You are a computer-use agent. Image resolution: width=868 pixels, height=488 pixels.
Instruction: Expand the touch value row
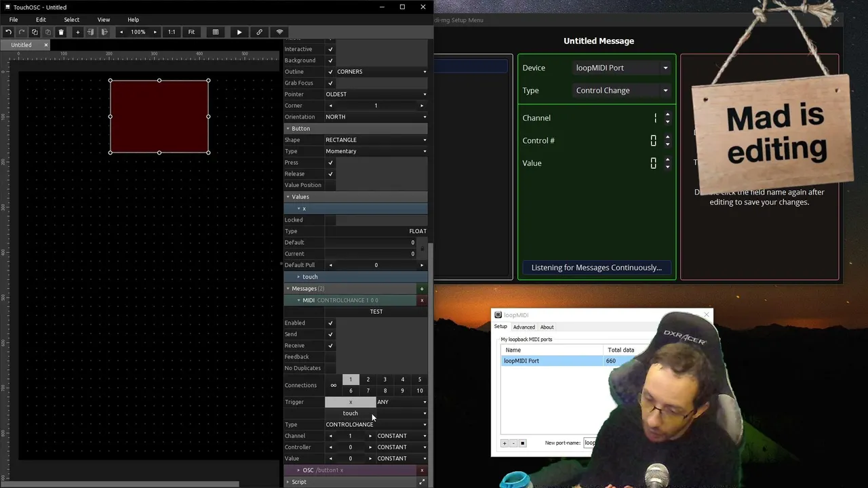pyautogui.click(x=298, y=277)
